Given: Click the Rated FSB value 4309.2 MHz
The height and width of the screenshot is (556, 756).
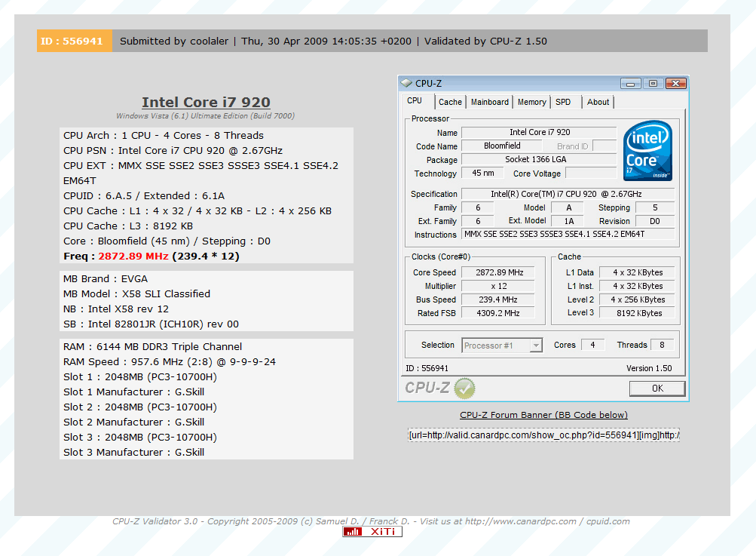Looking at the screenshot, I should pyautogui.click(x=499, y=313).
